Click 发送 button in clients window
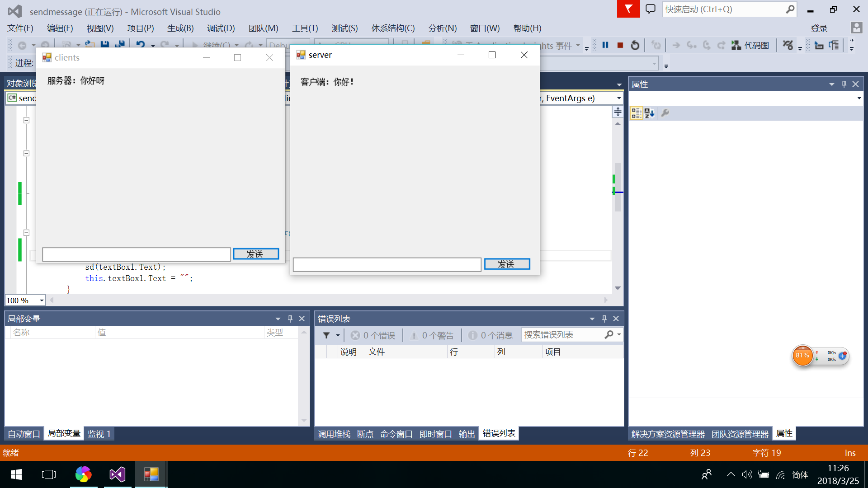Viewport: 868px width, 488px height. click(x=256, y=254)
